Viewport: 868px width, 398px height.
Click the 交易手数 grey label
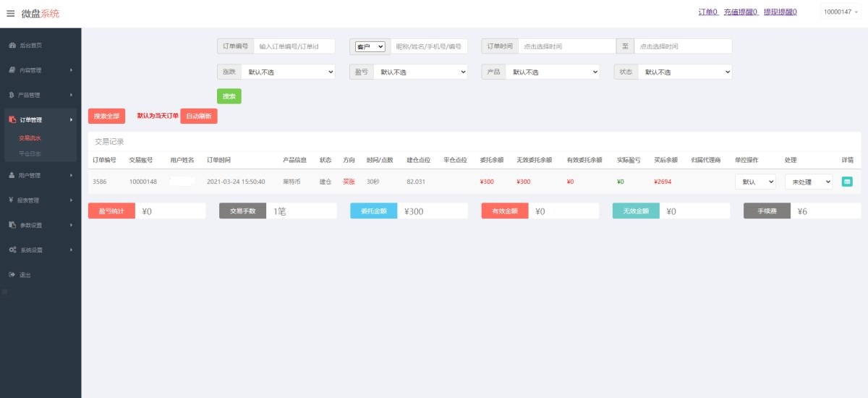243,211
